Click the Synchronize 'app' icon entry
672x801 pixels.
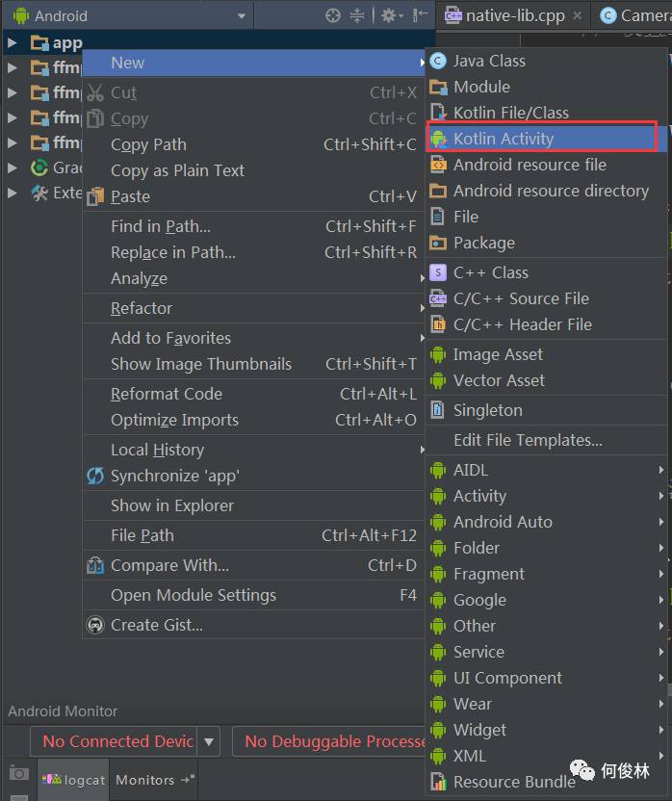(x=254, y=477)
